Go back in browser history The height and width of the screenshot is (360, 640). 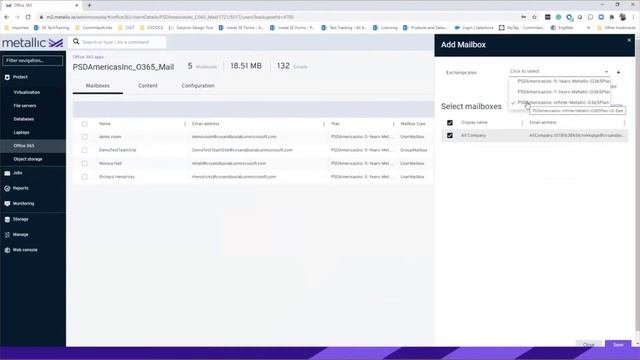7,17
